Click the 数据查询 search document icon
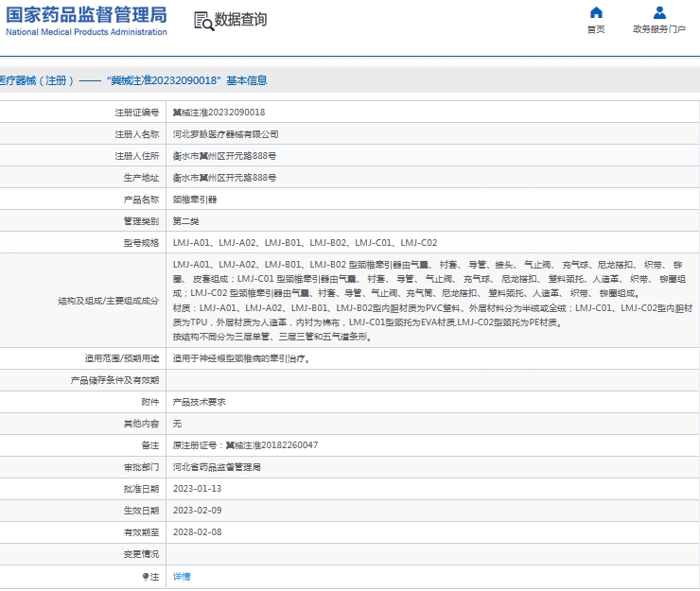Screen dimensions: 700x591 (x=203, y=21)
